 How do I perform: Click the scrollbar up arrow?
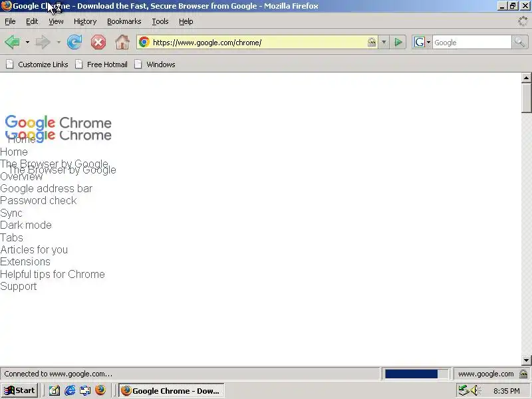pyautogui.click(x=526, y=78)
